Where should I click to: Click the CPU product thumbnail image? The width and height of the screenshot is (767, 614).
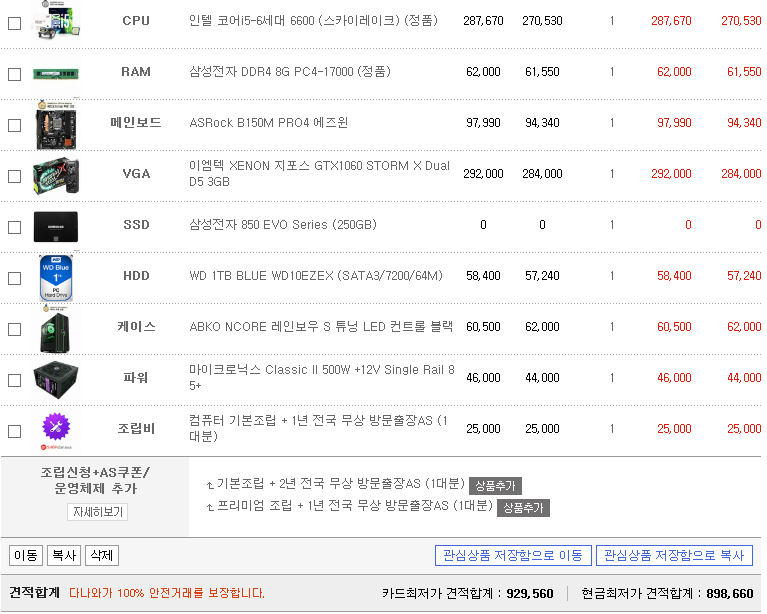tap(56, 20)
